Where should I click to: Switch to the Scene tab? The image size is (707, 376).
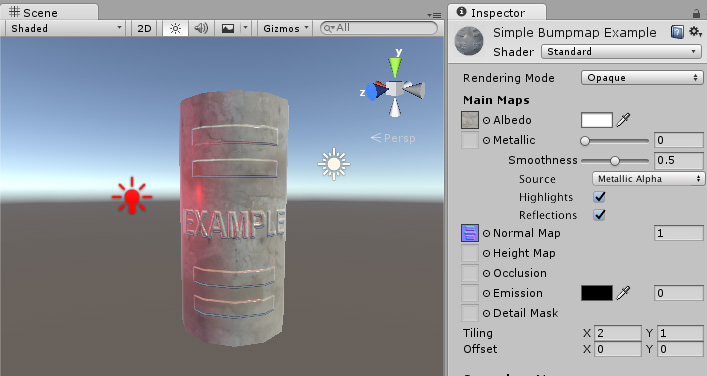49,12
